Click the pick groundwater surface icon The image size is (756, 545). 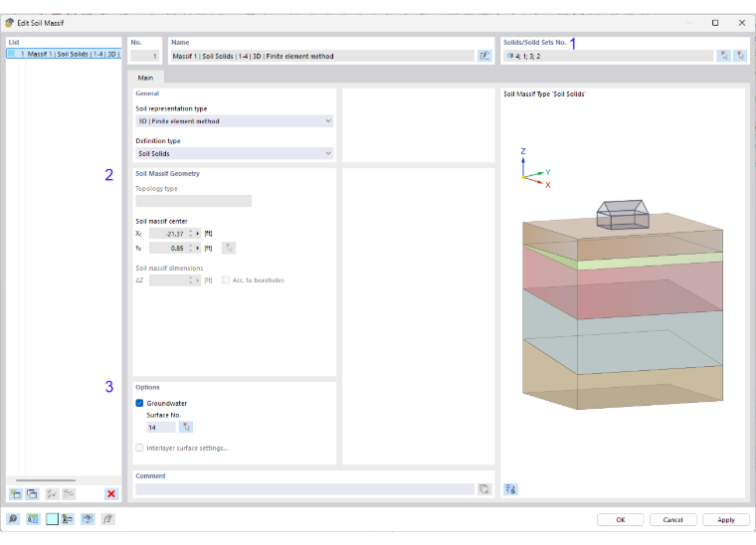coord(186,427)
